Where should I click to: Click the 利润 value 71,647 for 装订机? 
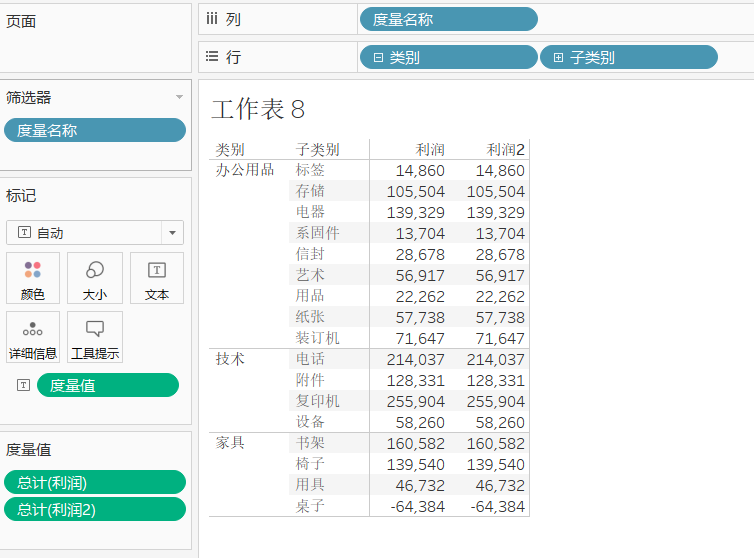420,339
